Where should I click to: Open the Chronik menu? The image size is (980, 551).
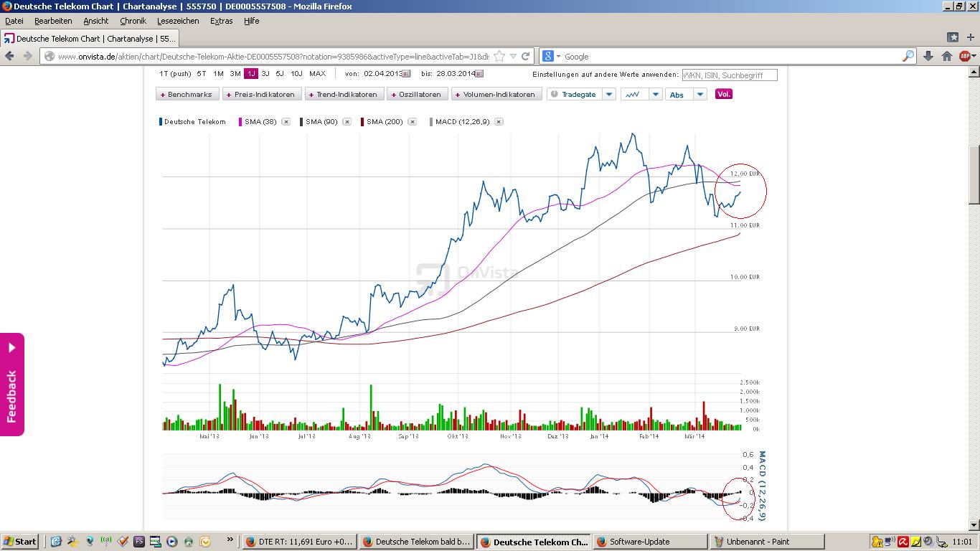pyautogui.click(x=133, y=21)
